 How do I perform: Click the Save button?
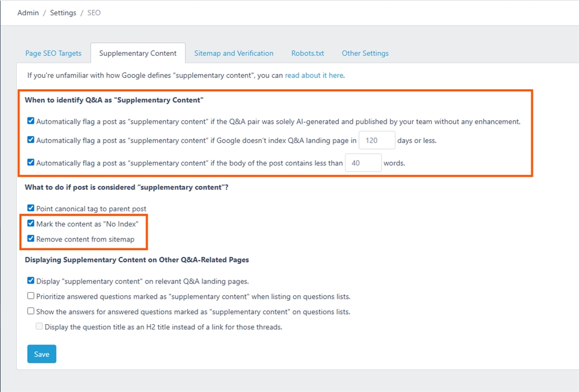click(42, 354)
